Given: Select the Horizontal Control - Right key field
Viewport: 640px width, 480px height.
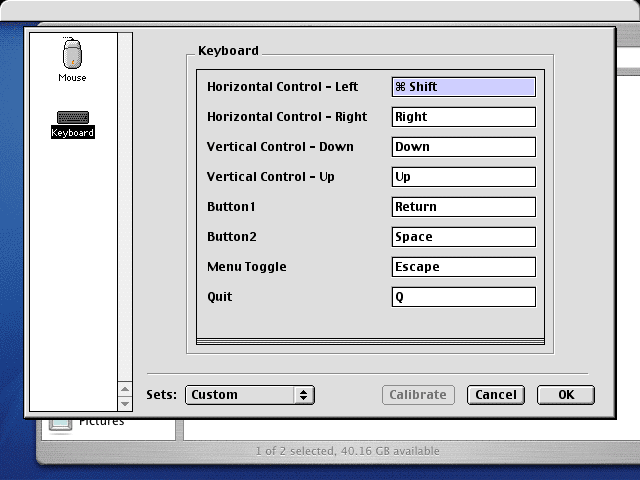Looking at the screenshot, I should click(x=463, y=117).
